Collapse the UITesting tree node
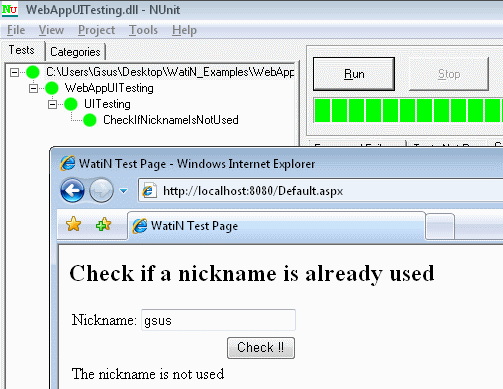The width and height of the screenshot is (503, 389). [52, 104]
